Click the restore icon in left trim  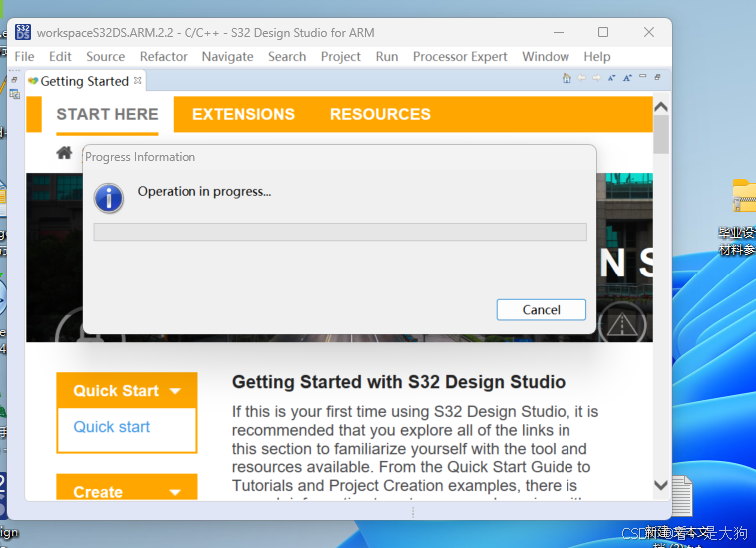click(15, 80)
